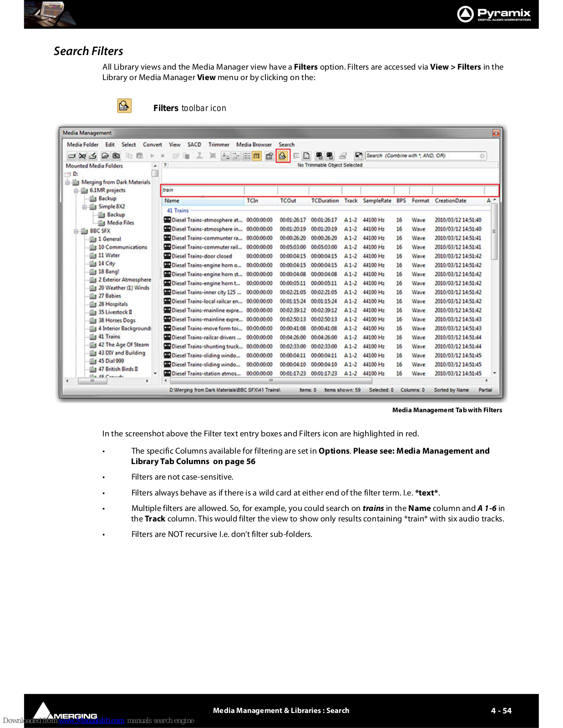This screenshot has height=728, width=563.
Task: Sort by the TCIn column header
Action: (261, 201)
